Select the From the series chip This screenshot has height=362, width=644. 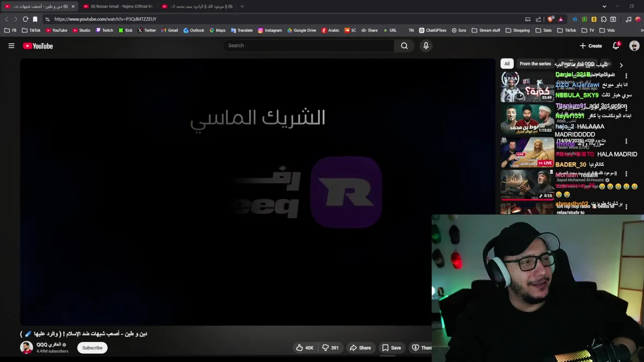535,64
